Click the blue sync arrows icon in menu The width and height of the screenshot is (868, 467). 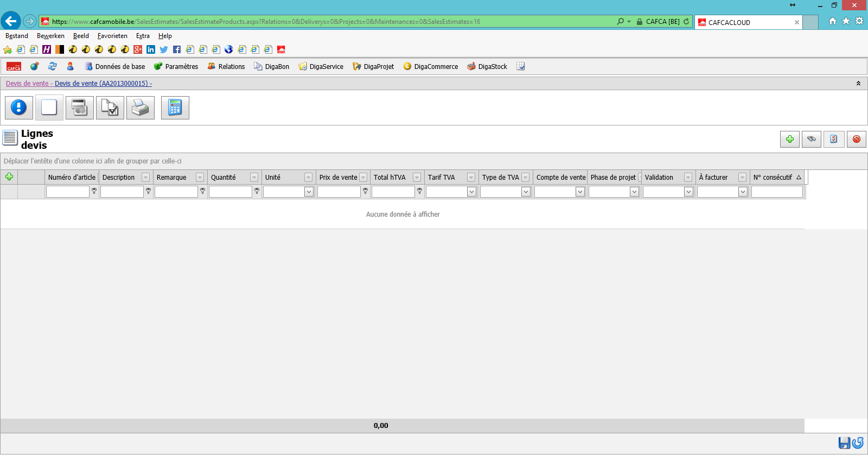(53, 66)
